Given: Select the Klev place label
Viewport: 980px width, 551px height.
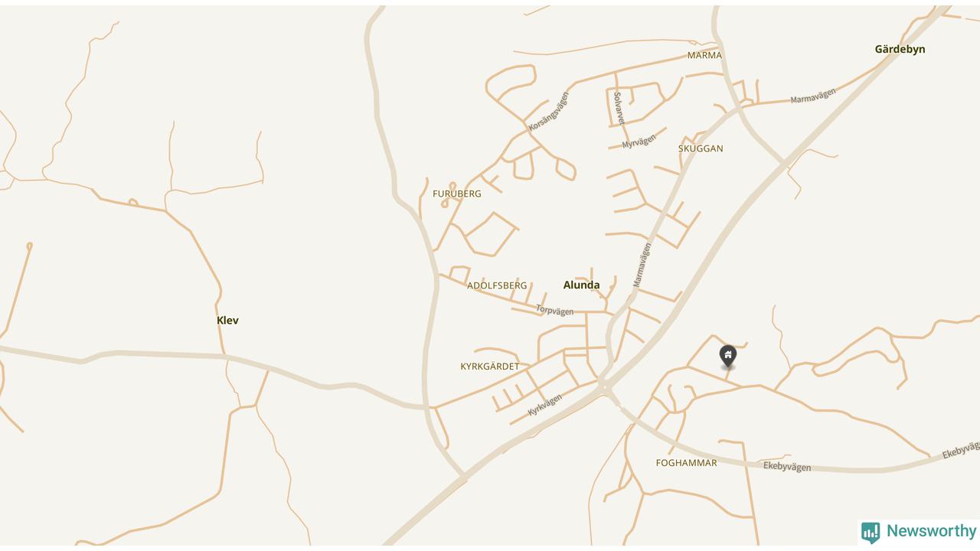Looking at the screenshot, I should (x=227, y=320).
